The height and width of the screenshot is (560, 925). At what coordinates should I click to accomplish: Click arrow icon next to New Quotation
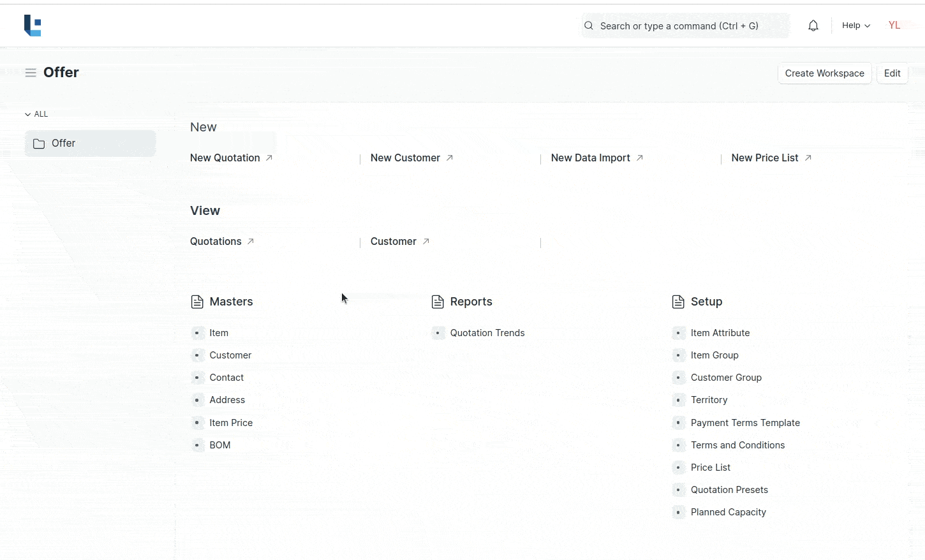coord(269,158)
